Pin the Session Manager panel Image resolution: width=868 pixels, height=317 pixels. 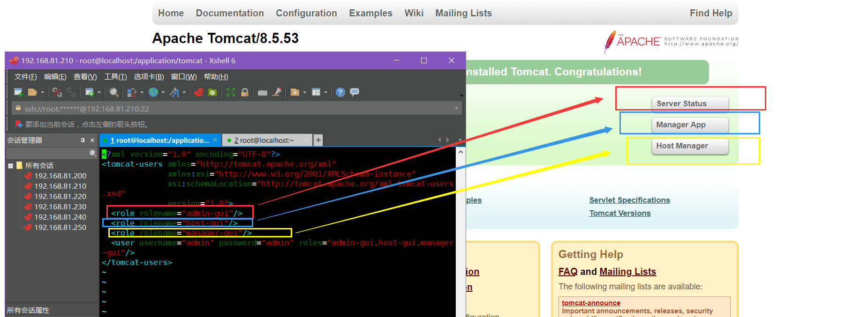coord(83,140)
